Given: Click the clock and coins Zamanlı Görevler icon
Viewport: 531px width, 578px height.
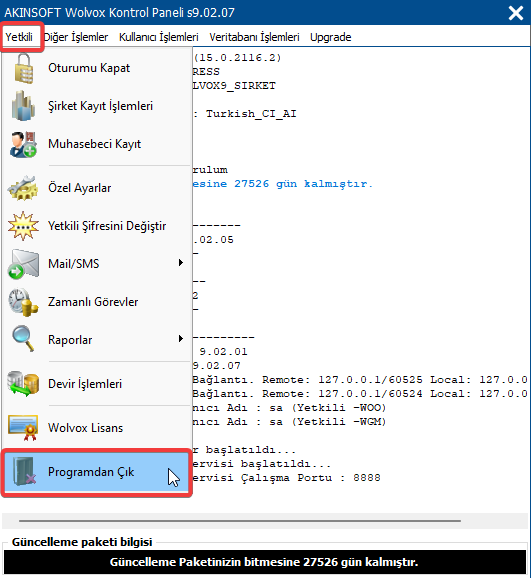Looking at the screenshot, I should 23,302.
